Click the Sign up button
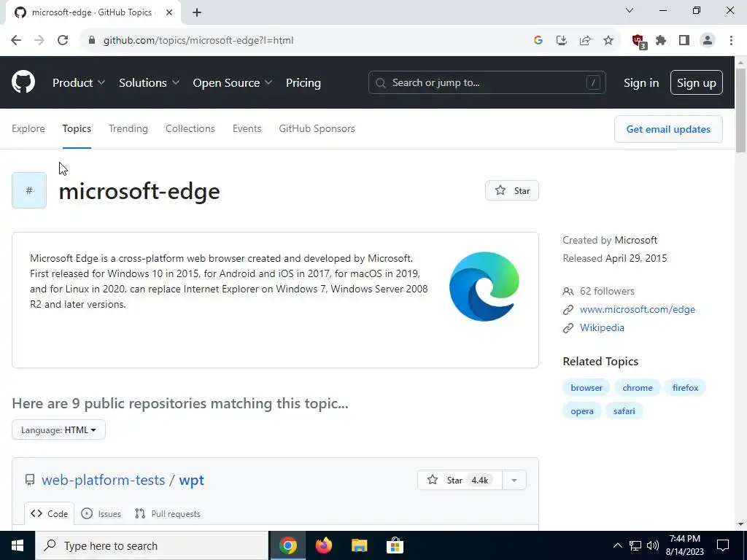The image size is (747, 560). 697,83
